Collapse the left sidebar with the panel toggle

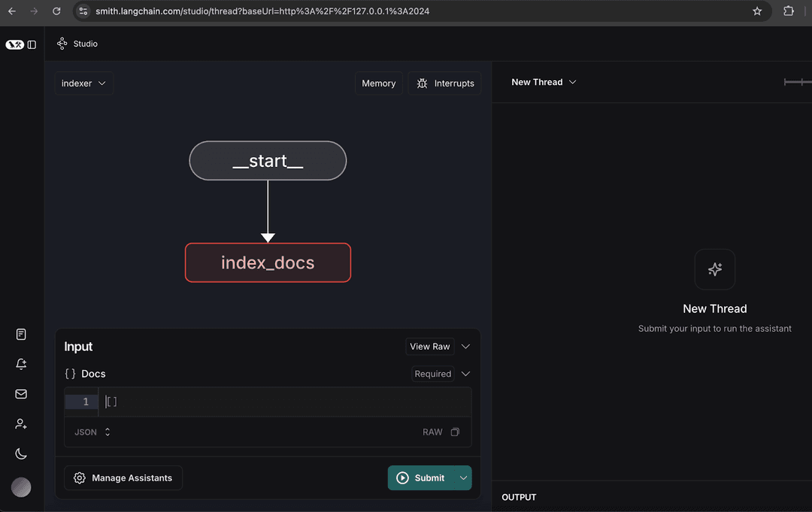pos(32,44)
